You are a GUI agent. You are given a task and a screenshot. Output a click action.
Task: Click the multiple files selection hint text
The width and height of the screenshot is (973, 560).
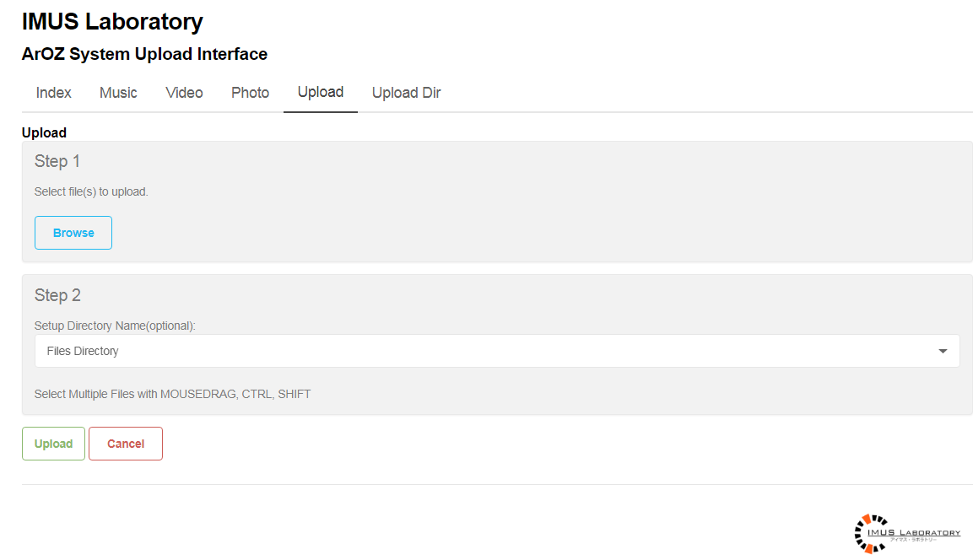pyautogui.click(x=172, y=394)
